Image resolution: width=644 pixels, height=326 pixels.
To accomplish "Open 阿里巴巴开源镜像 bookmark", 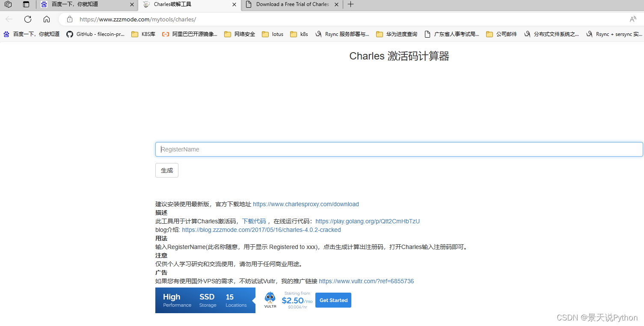I will 190,34.
